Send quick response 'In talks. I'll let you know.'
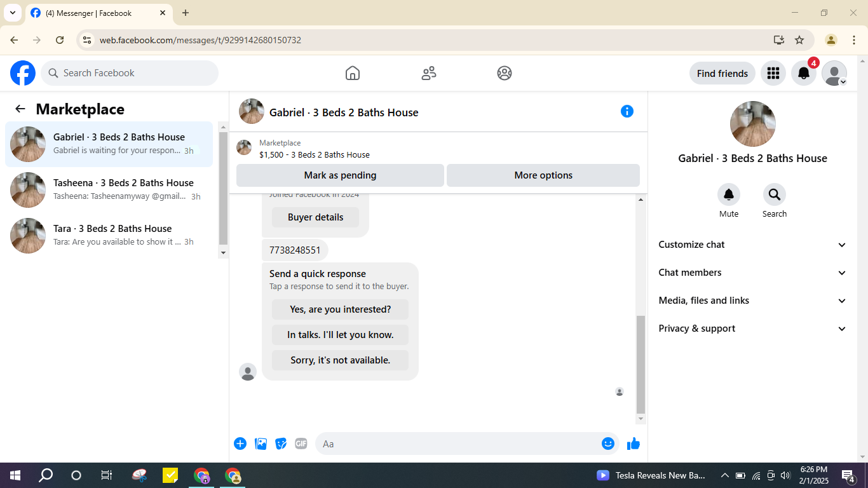The width and height of the screenshot is (868, 488). coord(340,335)
